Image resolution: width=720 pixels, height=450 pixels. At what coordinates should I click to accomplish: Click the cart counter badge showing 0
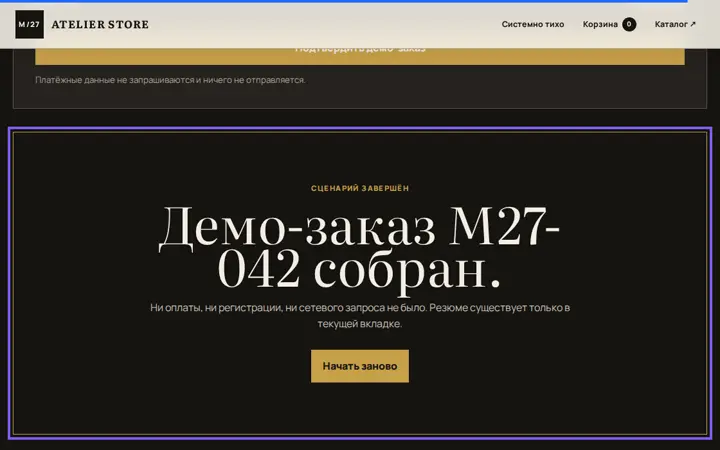(629, 24)
